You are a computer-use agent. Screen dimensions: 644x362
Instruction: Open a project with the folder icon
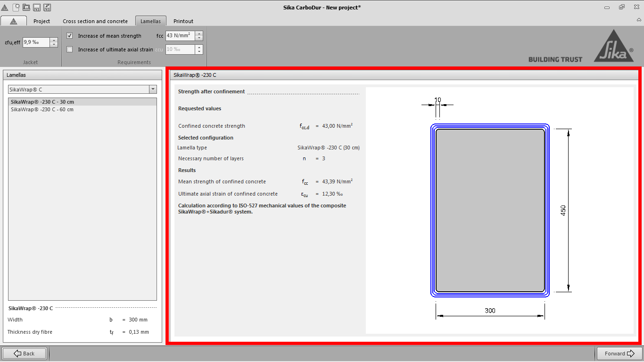(x=26, y=8)
